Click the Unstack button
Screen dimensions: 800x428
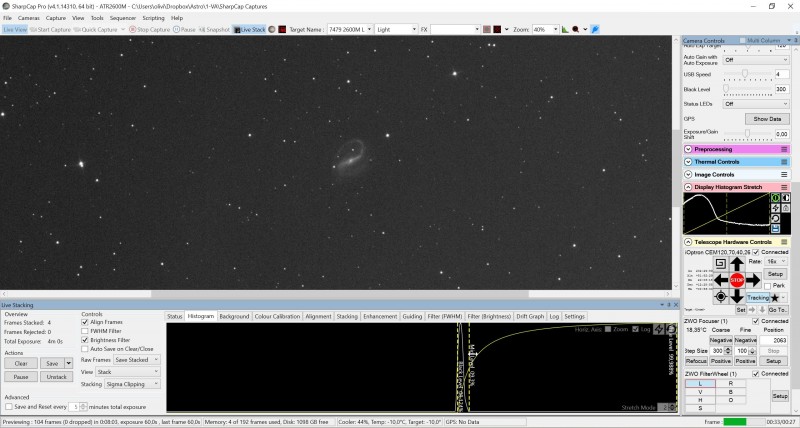point(57,377)
